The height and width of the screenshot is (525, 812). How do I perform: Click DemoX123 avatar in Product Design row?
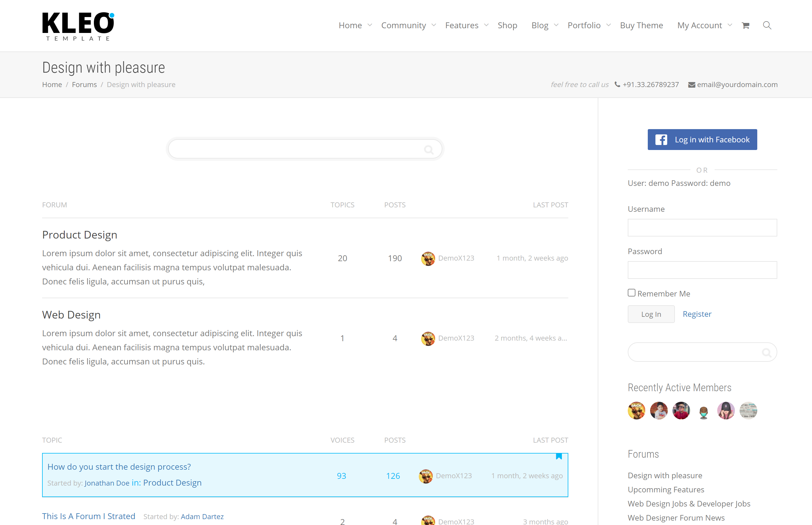tap(428, 259)
